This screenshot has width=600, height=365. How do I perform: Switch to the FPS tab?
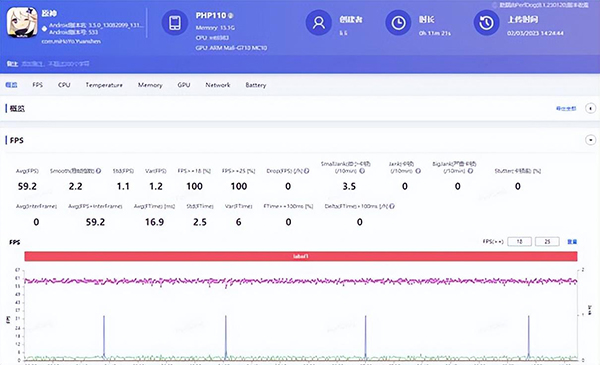pos(38,85)
